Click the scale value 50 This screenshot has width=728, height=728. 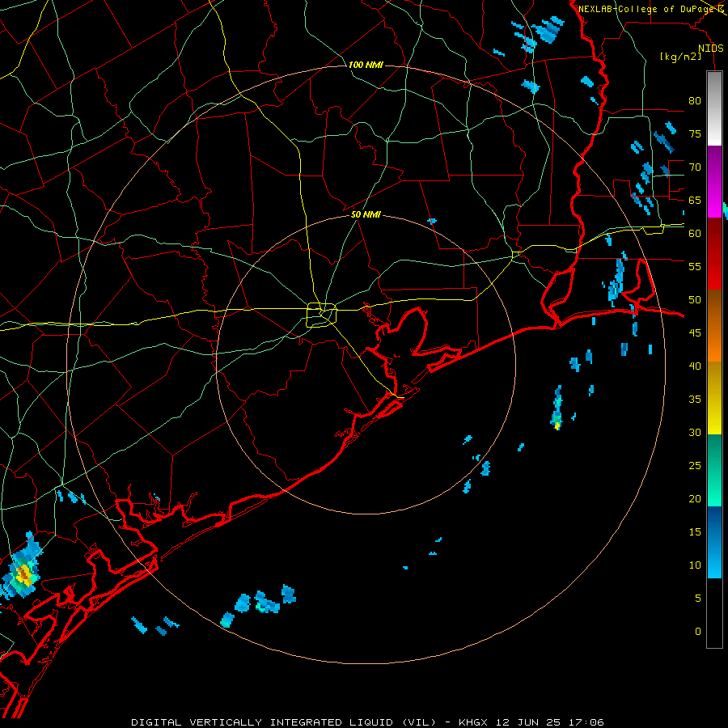[695, 299]
